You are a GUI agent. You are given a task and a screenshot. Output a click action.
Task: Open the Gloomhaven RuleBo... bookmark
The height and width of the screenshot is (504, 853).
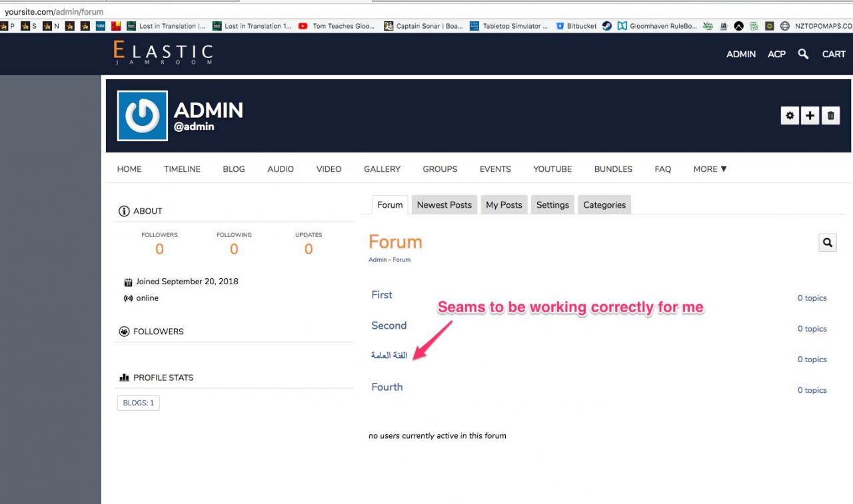coord(657,26)
